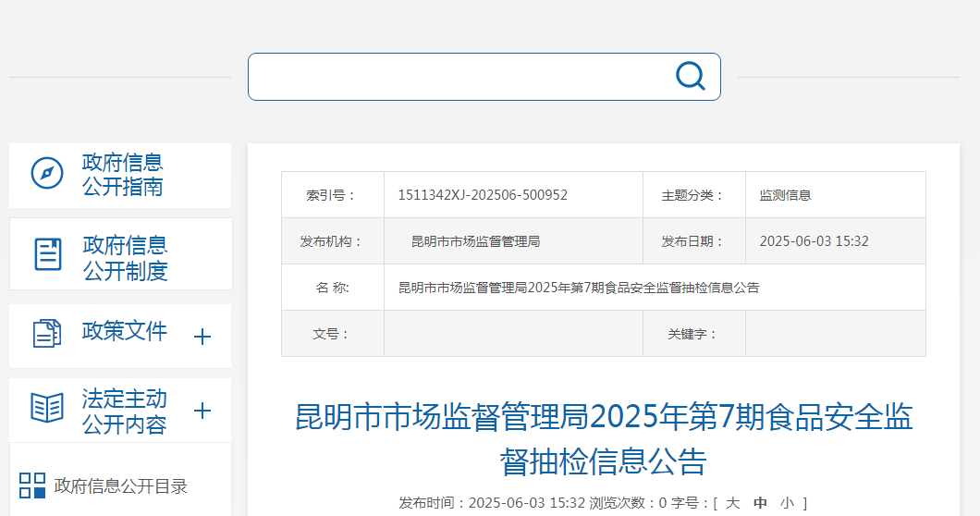
Task: Click the magnifier search icon
Action: click(691, 77)
